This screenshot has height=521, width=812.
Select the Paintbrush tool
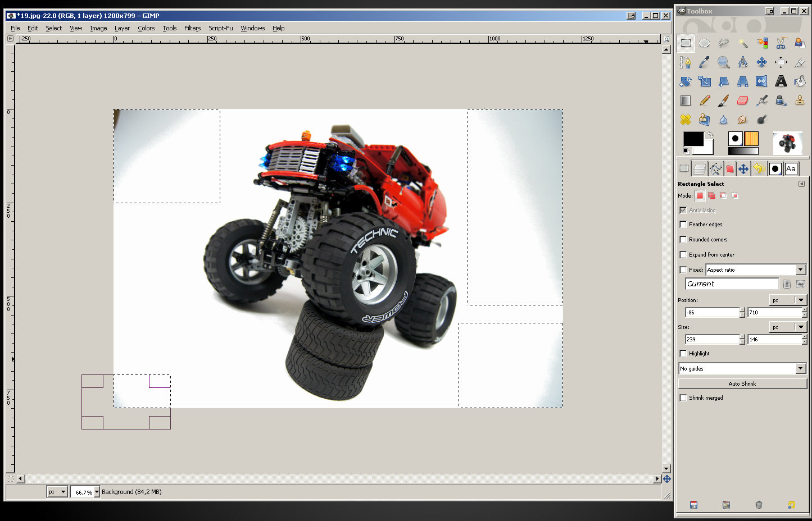(x=724, y=100)
